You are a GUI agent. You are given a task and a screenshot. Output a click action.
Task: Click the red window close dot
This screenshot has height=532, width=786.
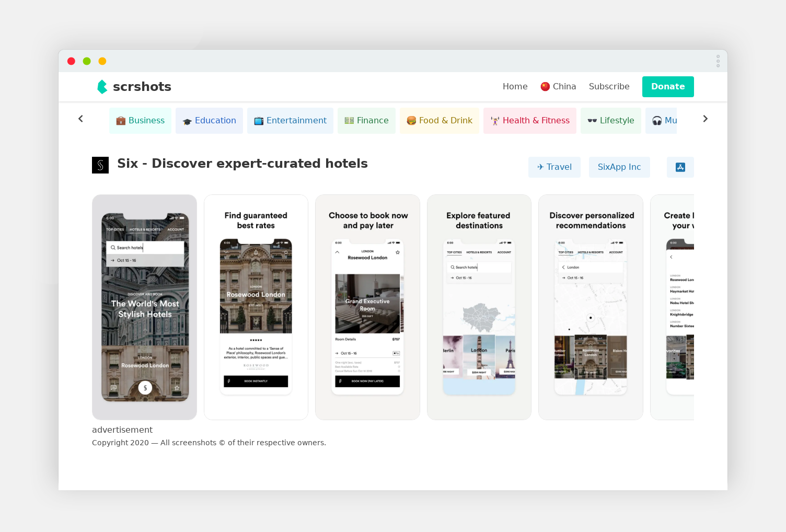pyautogui.click(x=72, y=61)
